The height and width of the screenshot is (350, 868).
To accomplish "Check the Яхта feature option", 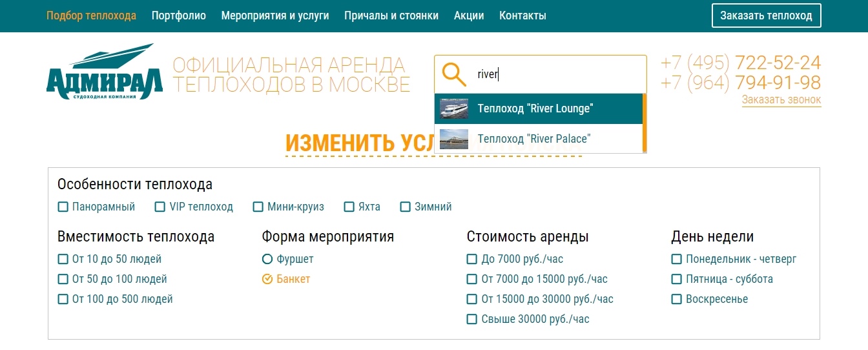I will pyautogui.click(x=349, y=207).
